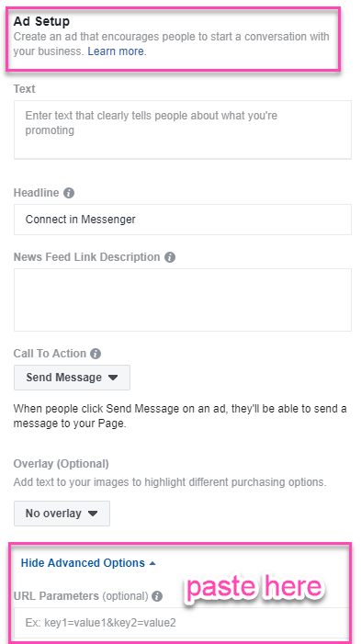This screenshot has height=644, width=361.
Task: Click the URL Parameters info icon
Action: tap(157, 596)
